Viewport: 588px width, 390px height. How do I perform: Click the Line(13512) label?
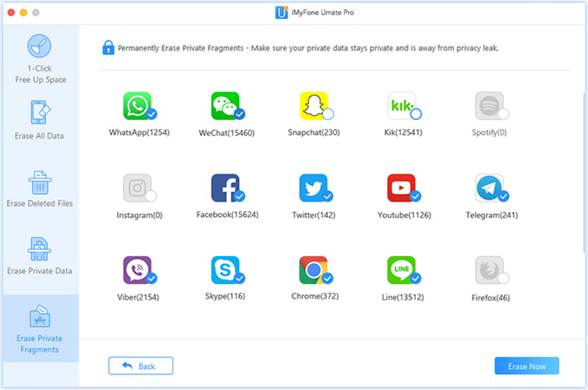coord(403,297)
